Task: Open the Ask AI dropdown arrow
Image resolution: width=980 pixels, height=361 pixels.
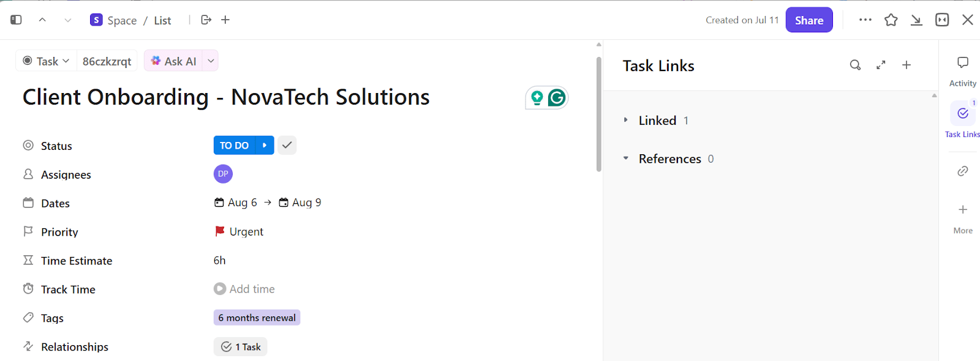Action: [x=211, y=61]
